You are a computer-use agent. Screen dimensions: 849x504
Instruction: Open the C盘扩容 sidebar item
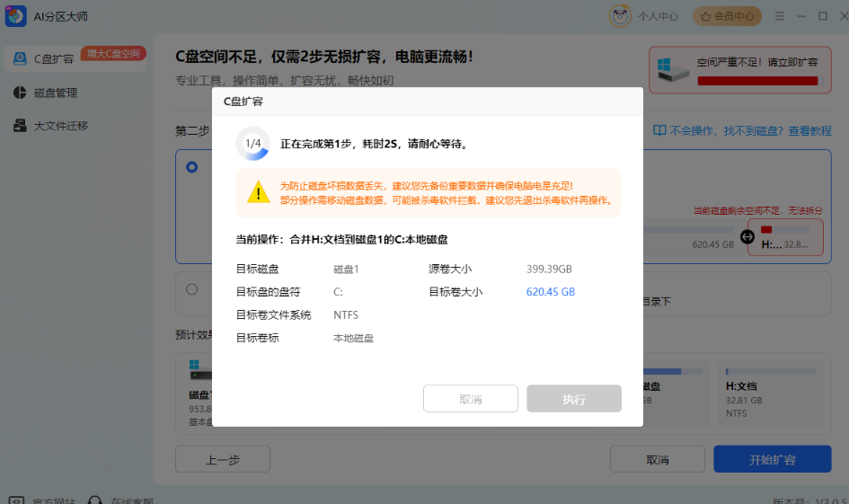click(x=75, y=58)
